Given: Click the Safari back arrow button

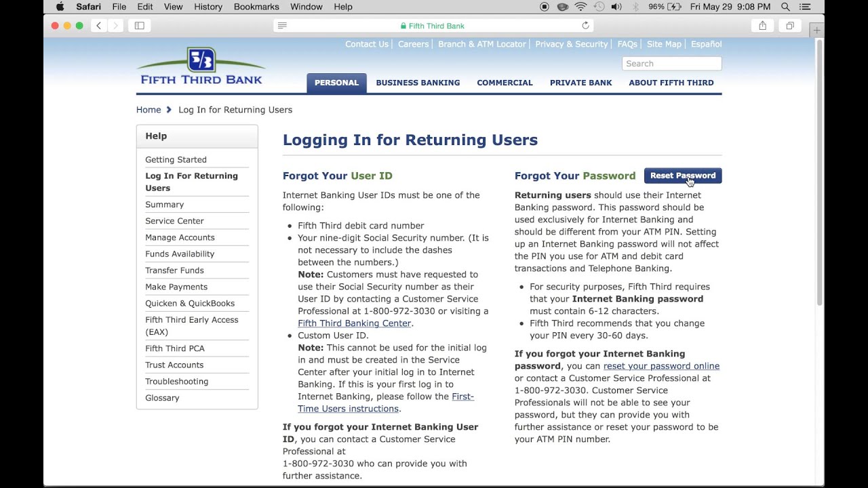Looking at the screenshot, I should 99,26.
